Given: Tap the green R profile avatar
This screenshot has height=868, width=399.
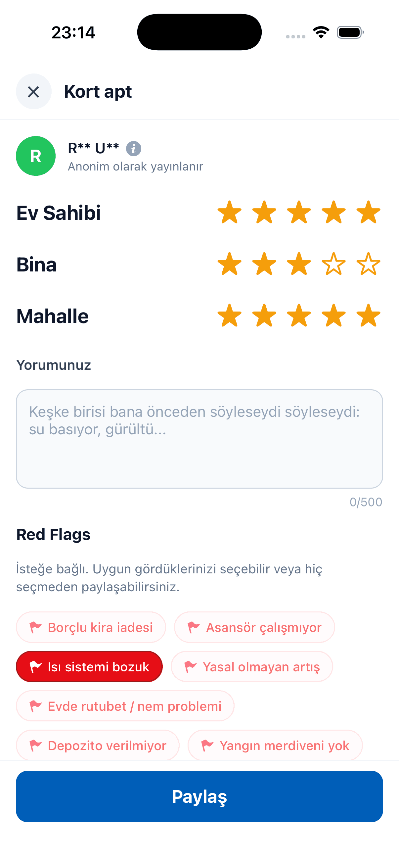Looking at the screenshot, I should tap(36, 156).
